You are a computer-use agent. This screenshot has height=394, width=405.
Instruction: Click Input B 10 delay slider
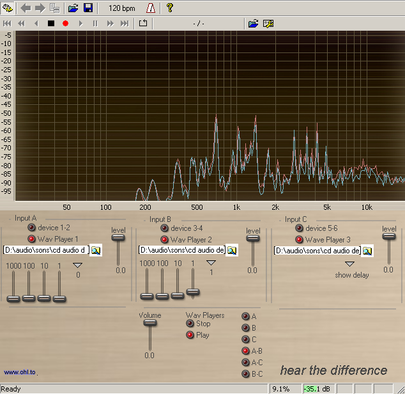point(177,296)
